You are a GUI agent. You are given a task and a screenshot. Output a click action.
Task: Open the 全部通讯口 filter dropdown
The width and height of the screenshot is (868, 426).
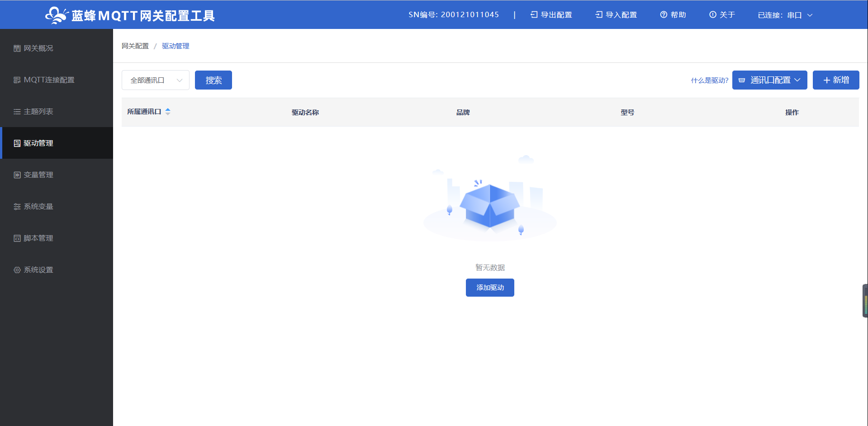point(155,80)
